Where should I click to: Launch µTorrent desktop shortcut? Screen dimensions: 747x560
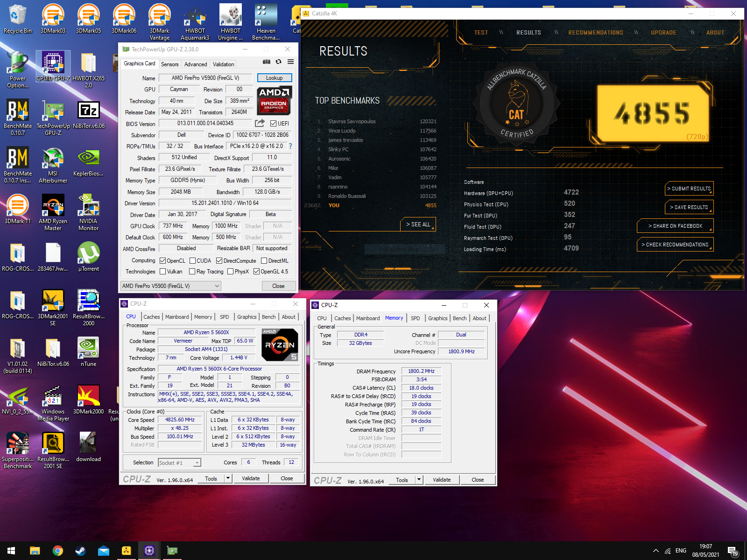(x=89, y=257)
